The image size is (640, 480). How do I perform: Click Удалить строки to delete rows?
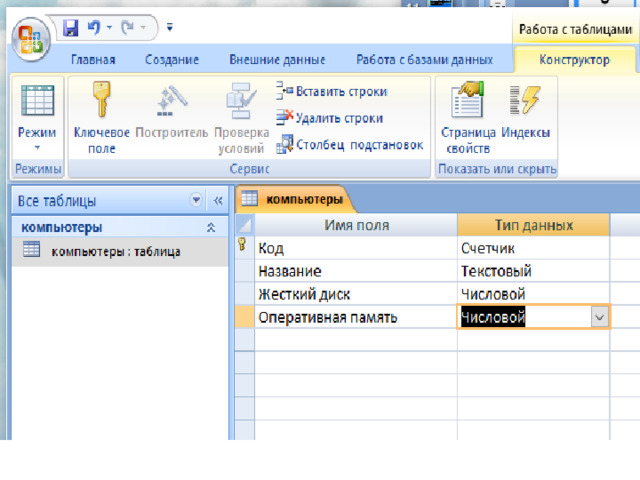[330, 118]
